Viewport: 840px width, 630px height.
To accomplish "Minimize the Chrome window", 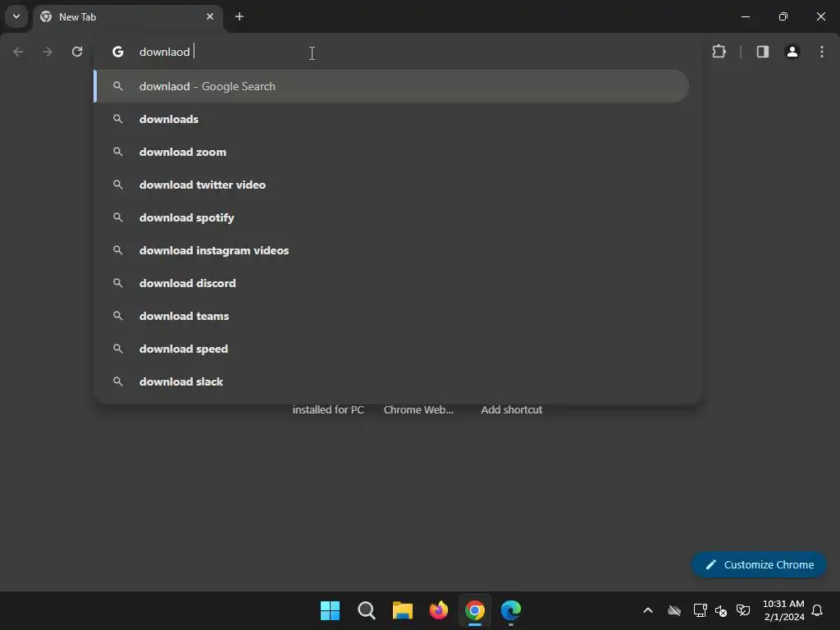I will [745, 16].
